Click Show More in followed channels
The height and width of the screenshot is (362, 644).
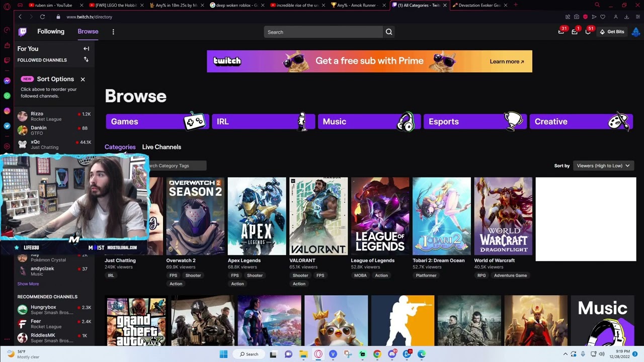pos(28,284)
